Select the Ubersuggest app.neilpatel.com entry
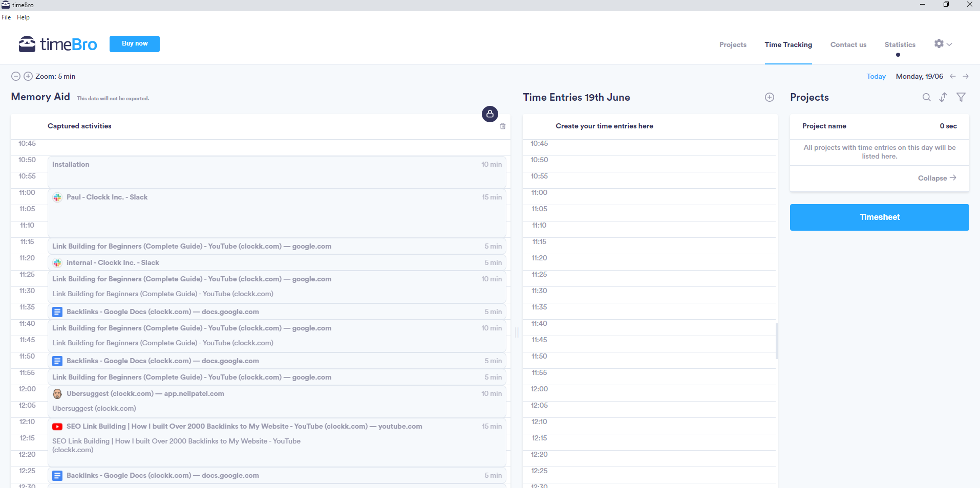 277,402
